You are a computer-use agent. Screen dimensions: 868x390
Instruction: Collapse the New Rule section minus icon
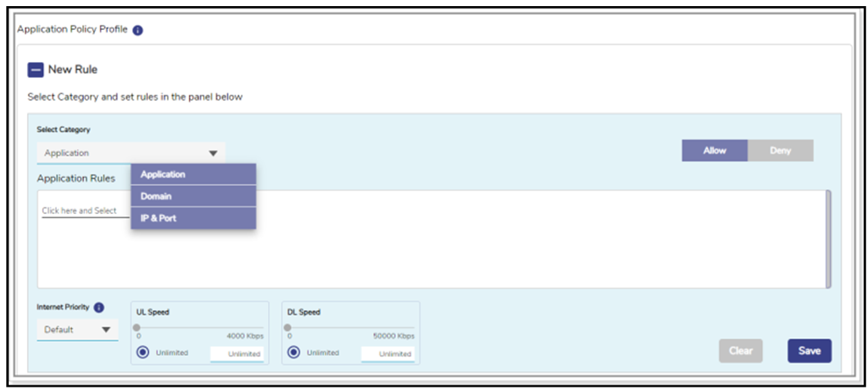tap(36, 70)
